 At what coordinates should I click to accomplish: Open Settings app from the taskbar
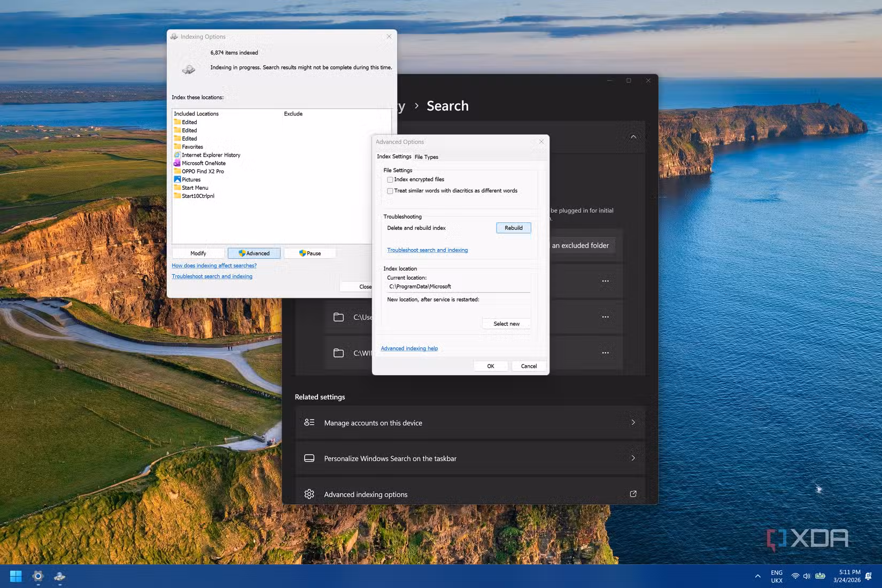38,576
